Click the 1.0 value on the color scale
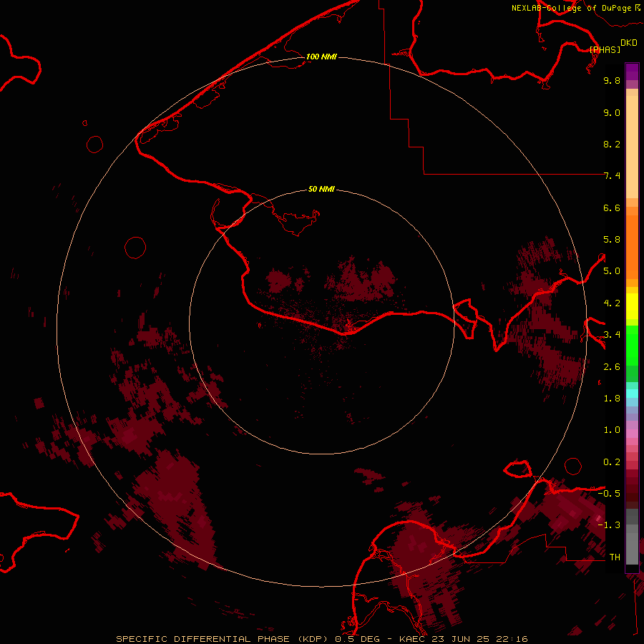The image size is (644, 644). 612,430
